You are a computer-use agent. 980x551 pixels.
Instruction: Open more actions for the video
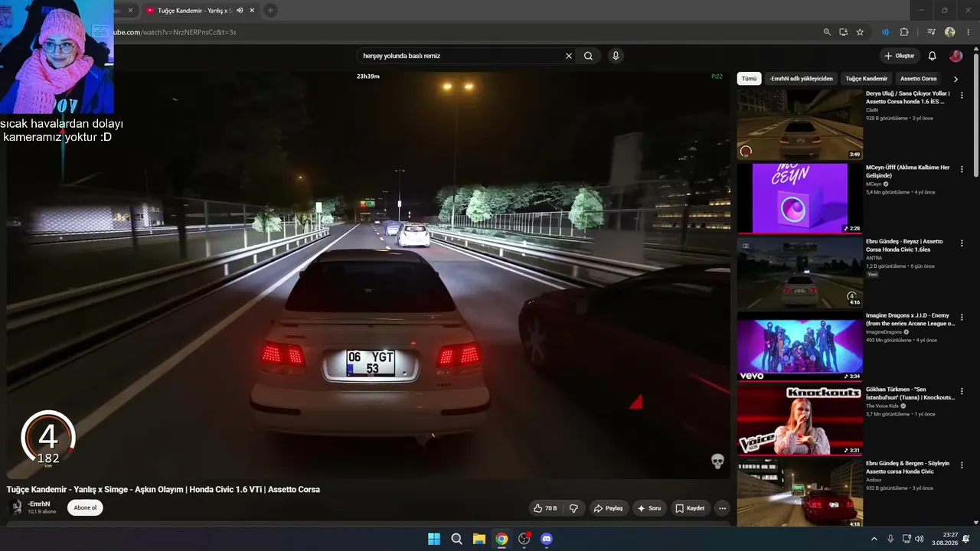tap(721, 508)
